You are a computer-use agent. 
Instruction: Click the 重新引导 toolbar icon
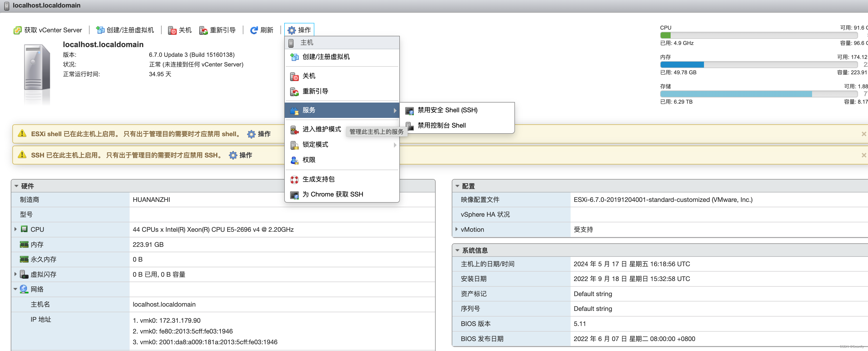(203, 30)
